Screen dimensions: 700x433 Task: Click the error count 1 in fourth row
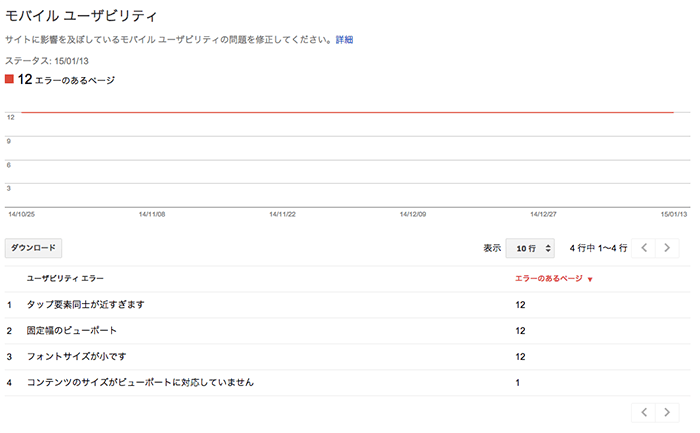click(x=517, y=382)
